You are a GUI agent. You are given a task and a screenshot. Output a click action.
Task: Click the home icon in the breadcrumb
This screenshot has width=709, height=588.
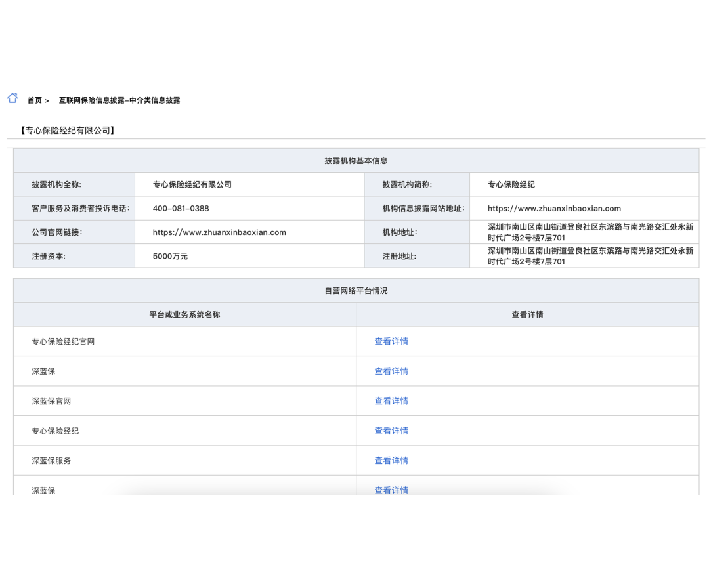coord(12,98)
